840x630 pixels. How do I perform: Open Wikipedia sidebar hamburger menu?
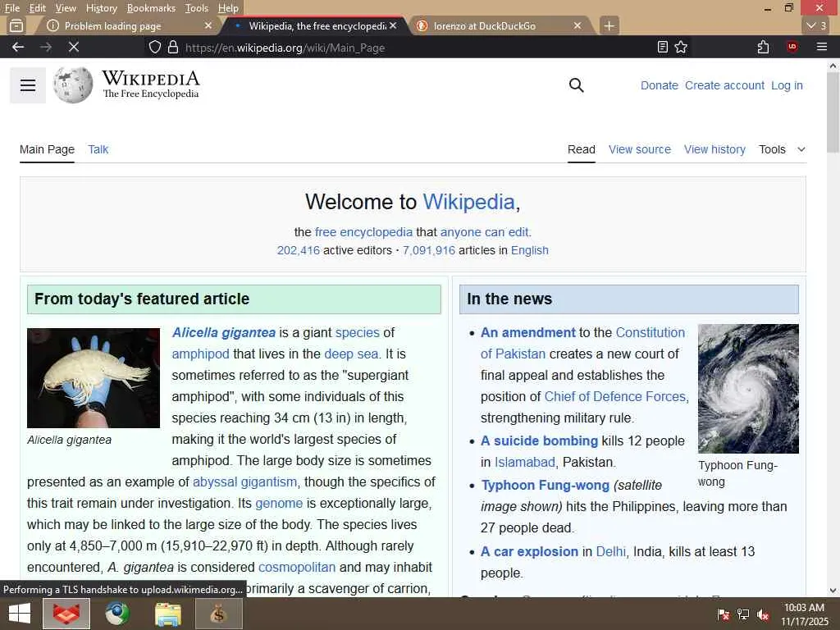[x=27, y=85]
